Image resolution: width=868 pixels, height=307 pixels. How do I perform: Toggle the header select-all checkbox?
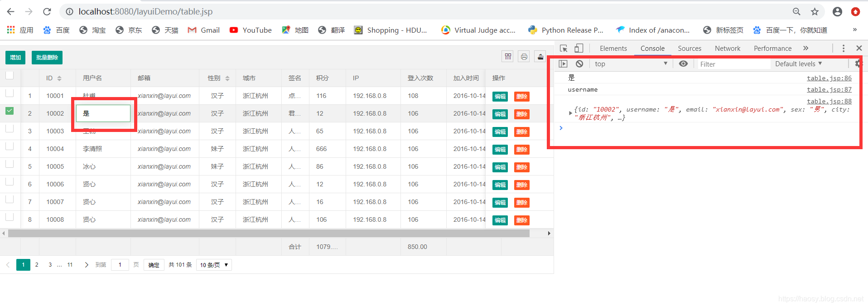[10, 75]
